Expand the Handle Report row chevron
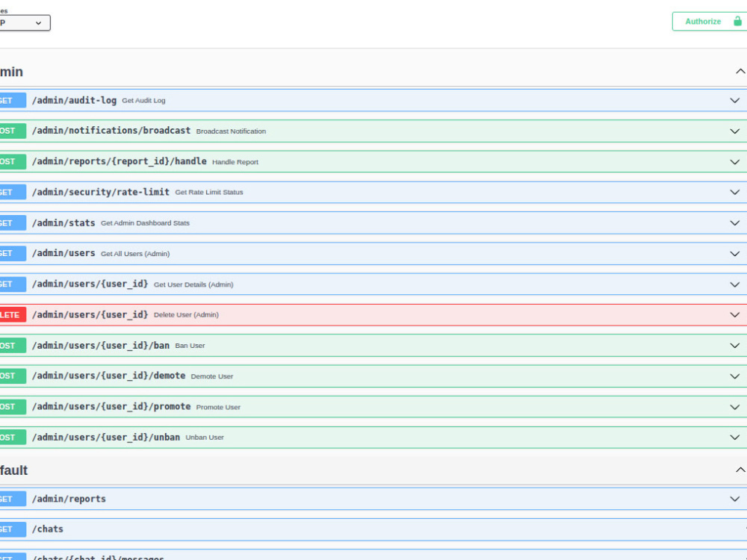 [x=734, y=162]
